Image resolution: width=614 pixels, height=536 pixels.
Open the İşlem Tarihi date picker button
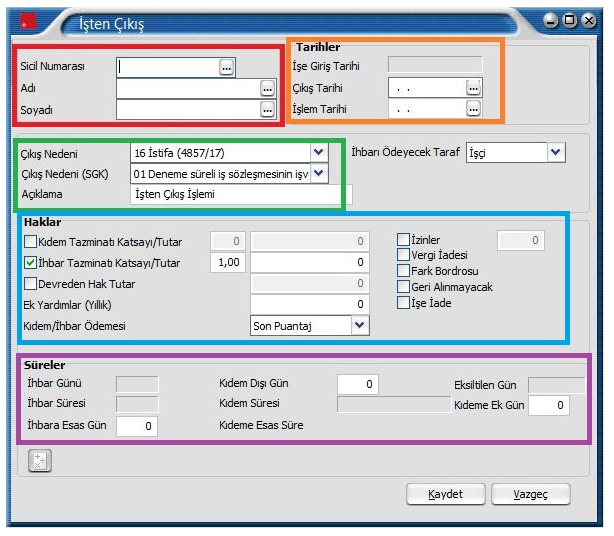pos(473,109)
